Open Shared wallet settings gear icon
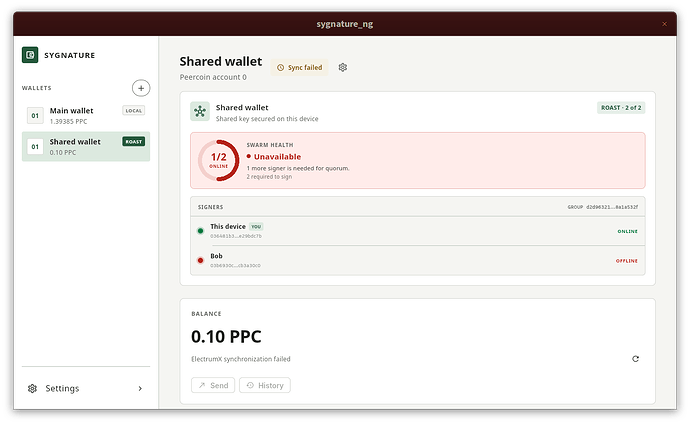 click(x=343, y=67)
